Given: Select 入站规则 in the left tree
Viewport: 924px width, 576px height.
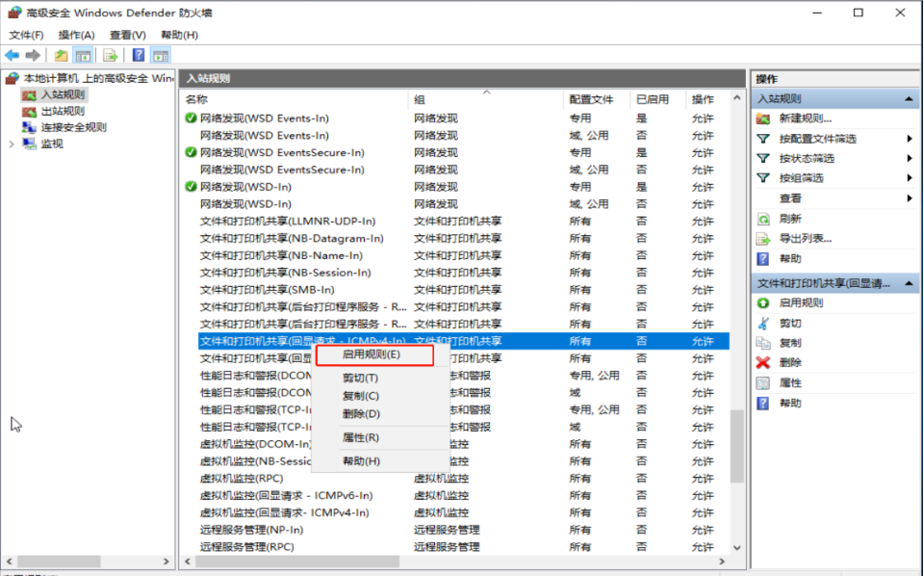Looking at the screenshot, I should click(64, 94).
